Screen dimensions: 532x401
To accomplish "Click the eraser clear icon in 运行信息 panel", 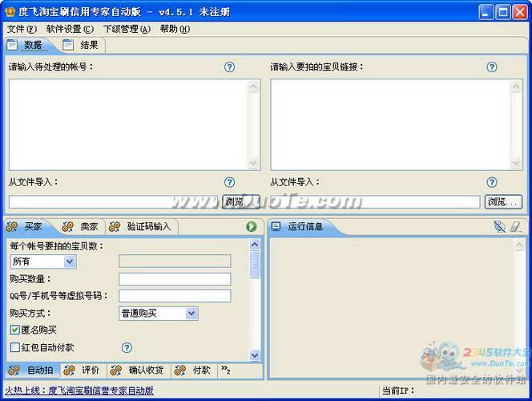I will (516, 226).
